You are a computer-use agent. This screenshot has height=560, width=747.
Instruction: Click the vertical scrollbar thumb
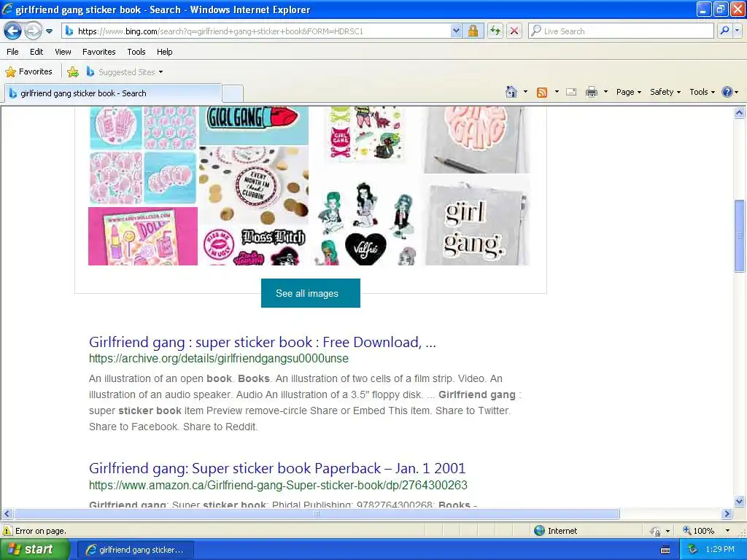[740, 236]
